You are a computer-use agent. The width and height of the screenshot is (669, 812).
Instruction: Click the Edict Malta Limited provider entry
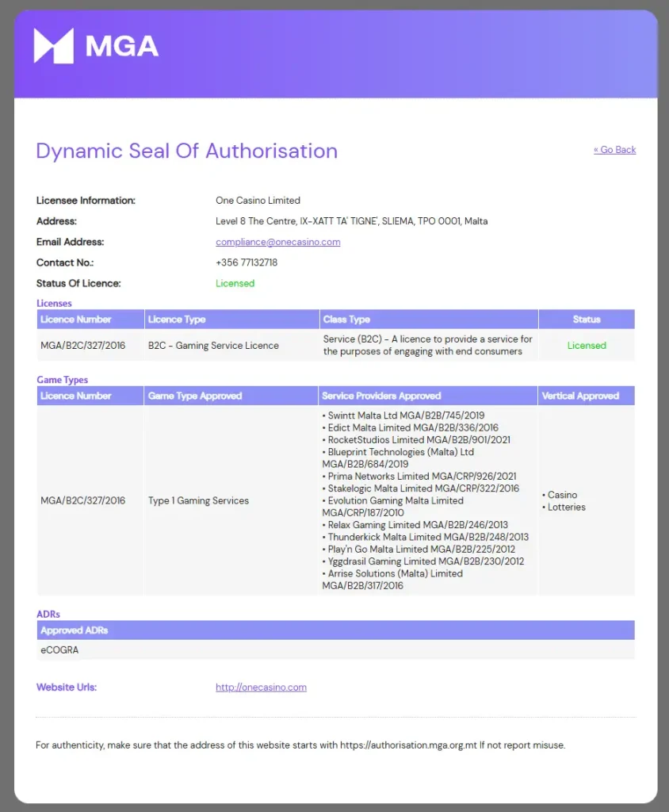click(410, 427)
